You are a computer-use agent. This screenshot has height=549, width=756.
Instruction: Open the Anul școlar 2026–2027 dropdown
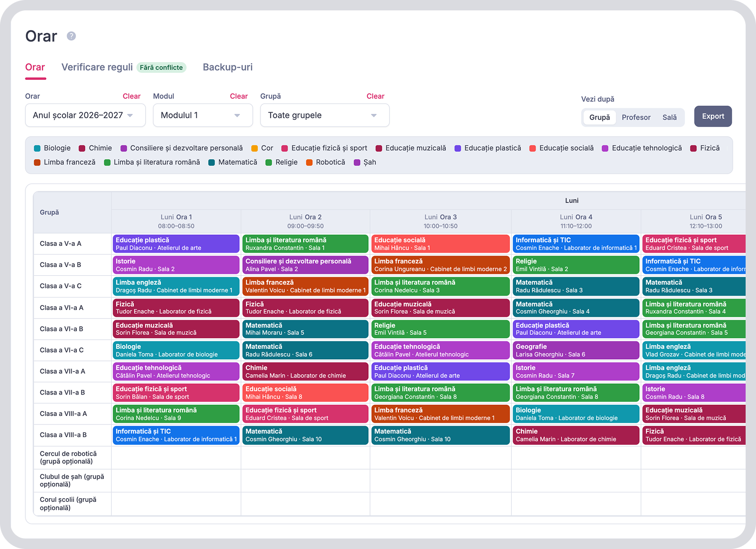click(x=86, y=115)
